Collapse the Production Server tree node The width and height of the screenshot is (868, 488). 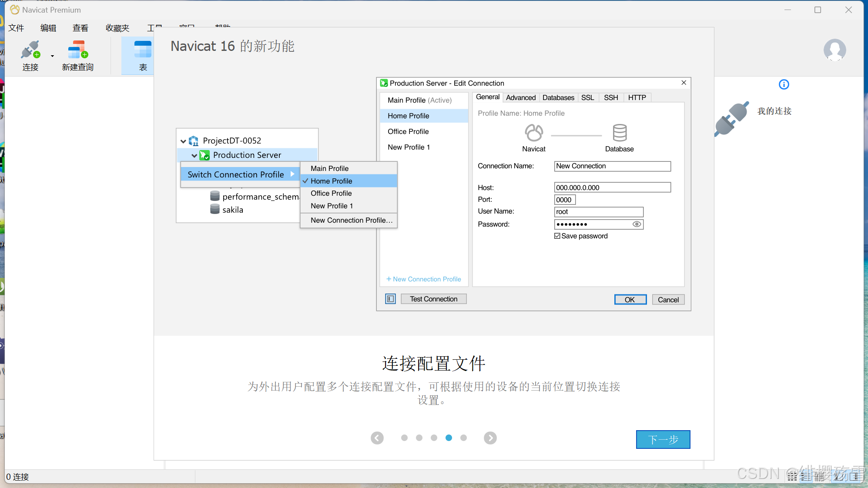(194, 155)
